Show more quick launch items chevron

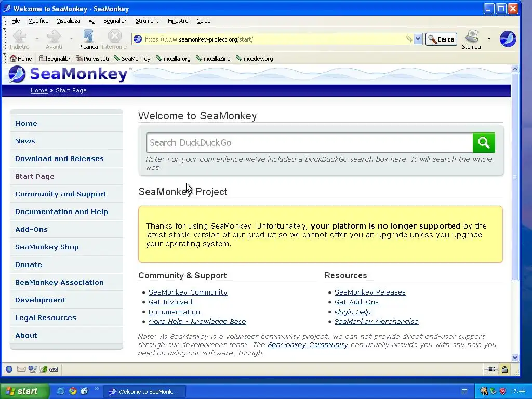click(x=97, y=389)
